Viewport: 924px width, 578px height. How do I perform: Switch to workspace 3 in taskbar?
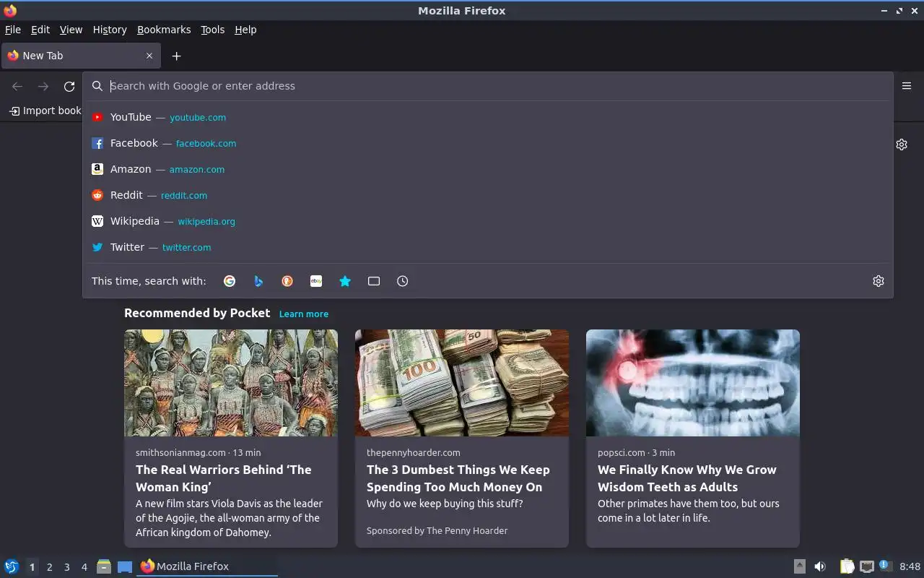tap(66, 567)
